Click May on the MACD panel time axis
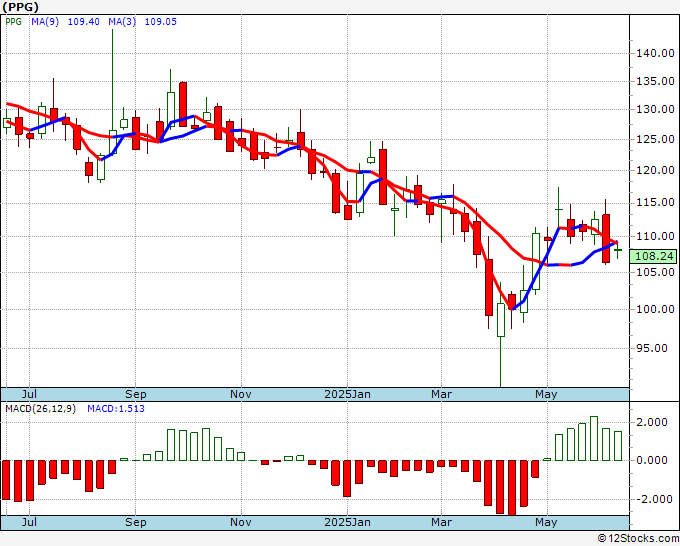This screenshot has width=680, height=546. [x=546, y=522]
